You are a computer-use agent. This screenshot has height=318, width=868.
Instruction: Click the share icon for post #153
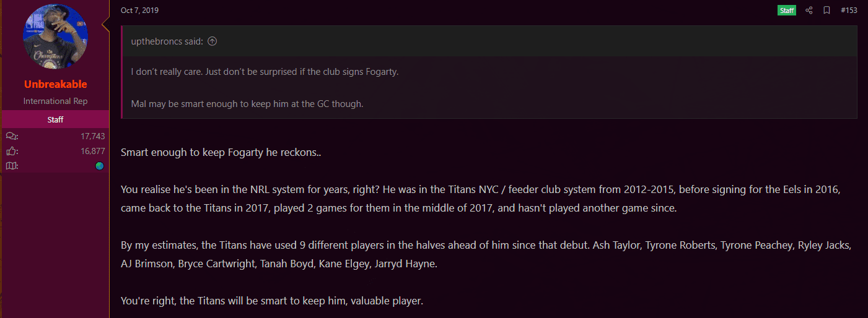809,11
